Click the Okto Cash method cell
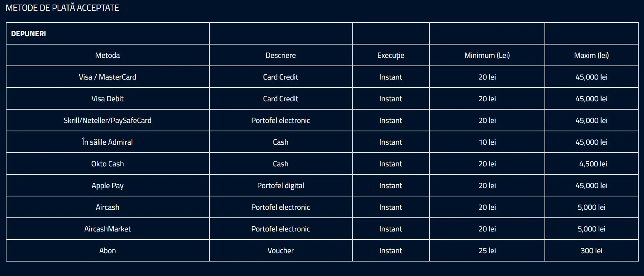Image resolution: width=644 pixels, height=276 pixels. pos(108,164)
